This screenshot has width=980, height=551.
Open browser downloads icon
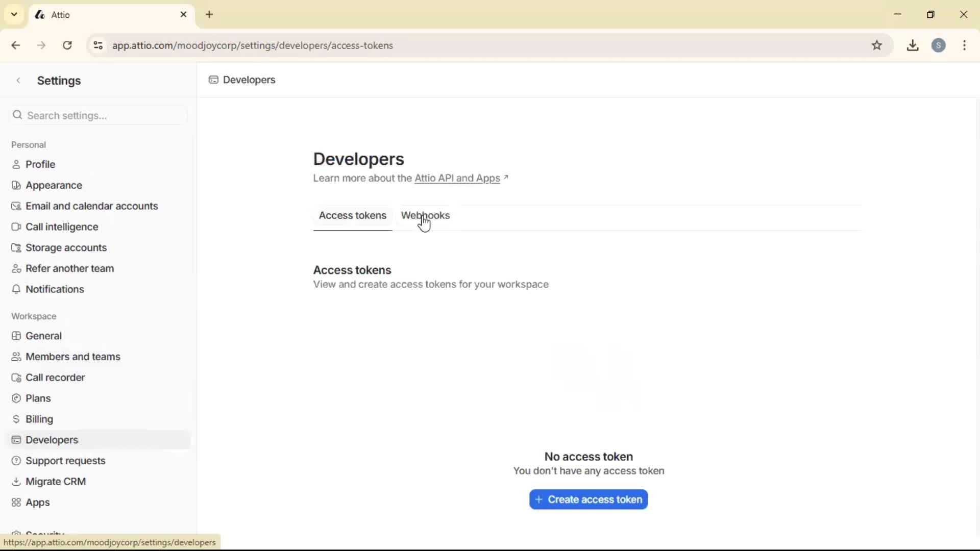tap(913, 45)
